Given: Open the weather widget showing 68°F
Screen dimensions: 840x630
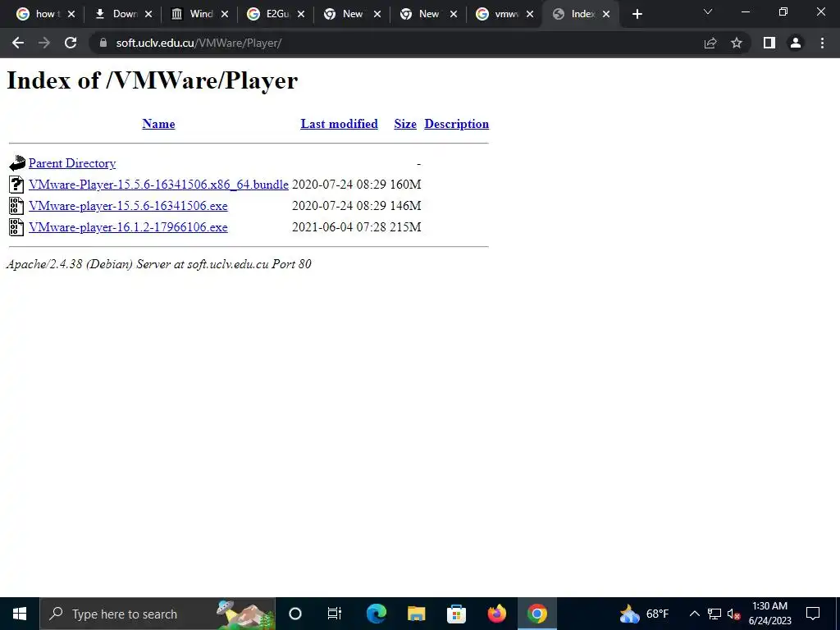Looking at the screenshot, I should pos(645,614).
